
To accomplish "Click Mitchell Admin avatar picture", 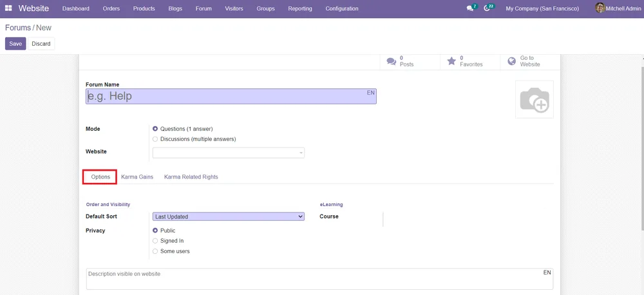I will (600, 8).
